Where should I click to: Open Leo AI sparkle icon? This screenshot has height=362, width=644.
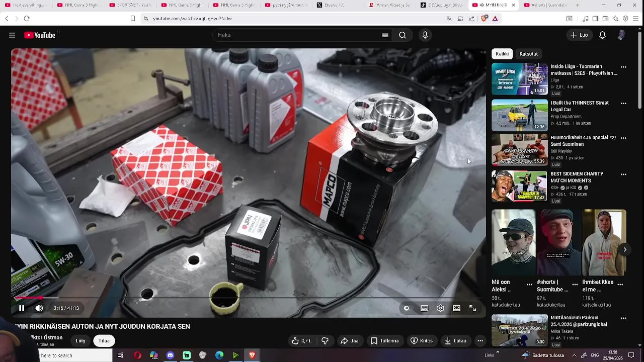pos(615,19)
